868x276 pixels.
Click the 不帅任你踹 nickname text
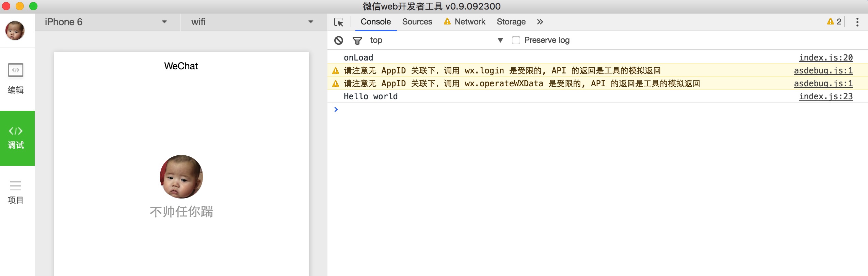tap(181, 212)
